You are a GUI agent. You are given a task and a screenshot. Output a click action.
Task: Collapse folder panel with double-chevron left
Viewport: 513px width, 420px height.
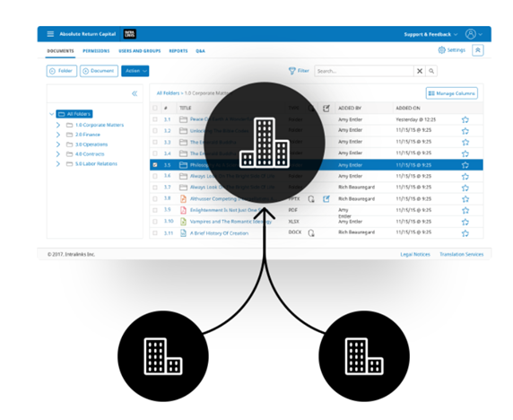tap(135, 93)
